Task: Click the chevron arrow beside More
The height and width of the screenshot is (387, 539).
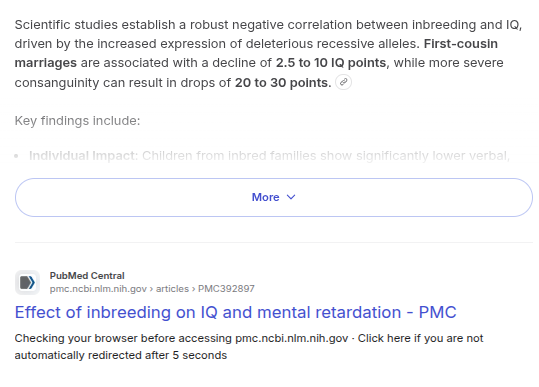Action: pos(291,197)
